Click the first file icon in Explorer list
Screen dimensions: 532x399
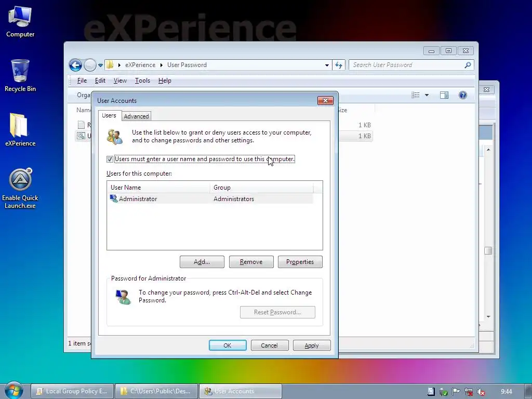pos(81,125)
